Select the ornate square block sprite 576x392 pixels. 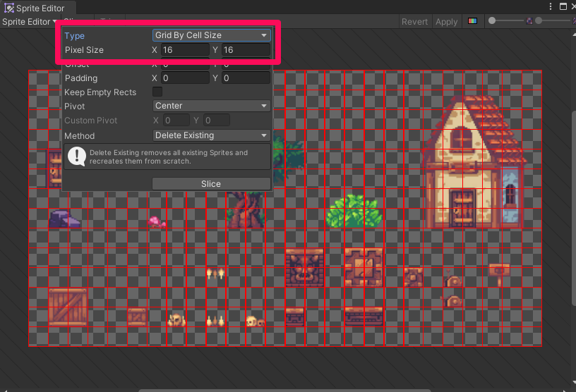tap(364, 268)
